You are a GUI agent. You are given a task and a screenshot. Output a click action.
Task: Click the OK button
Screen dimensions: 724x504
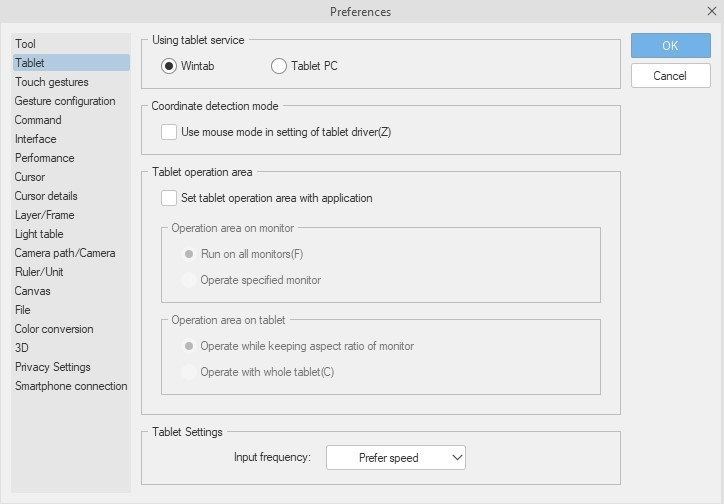click(x=670, y=45)
